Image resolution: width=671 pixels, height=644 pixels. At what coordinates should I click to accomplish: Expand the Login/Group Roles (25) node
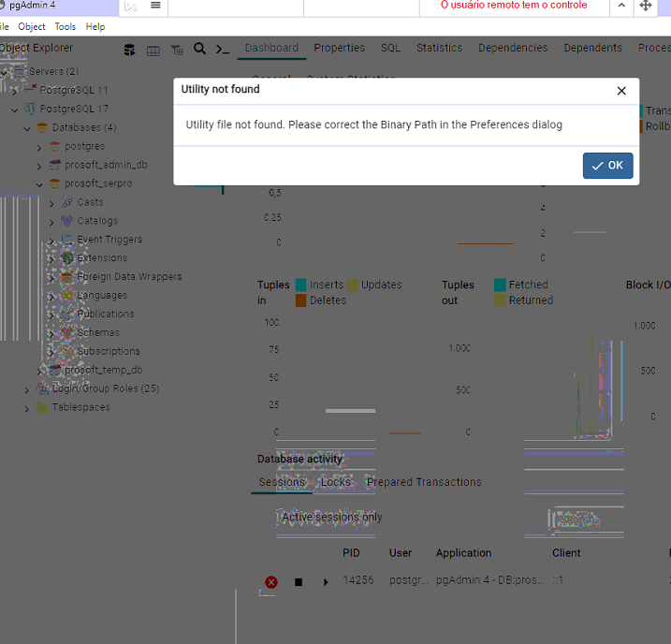click(x=27, y=390)
